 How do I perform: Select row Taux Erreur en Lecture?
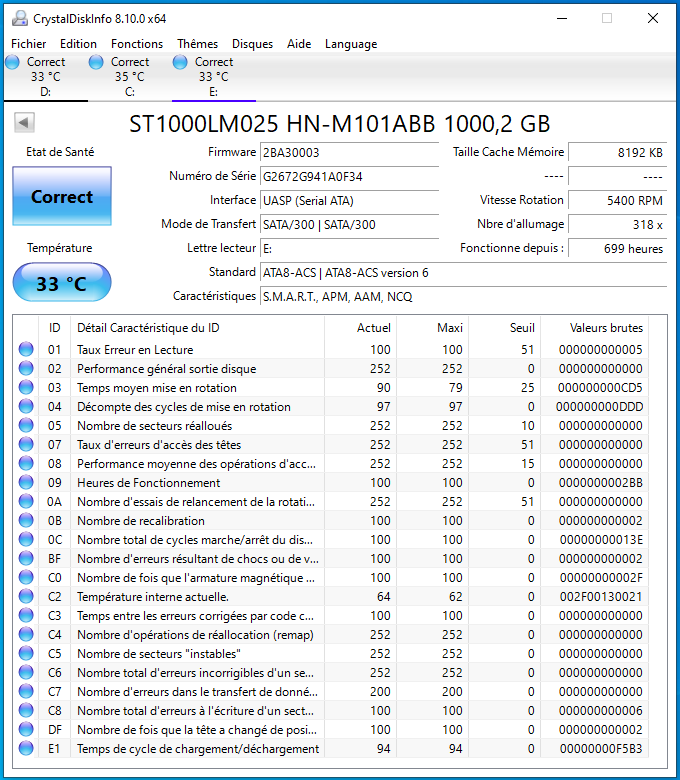tap(331, 349)
